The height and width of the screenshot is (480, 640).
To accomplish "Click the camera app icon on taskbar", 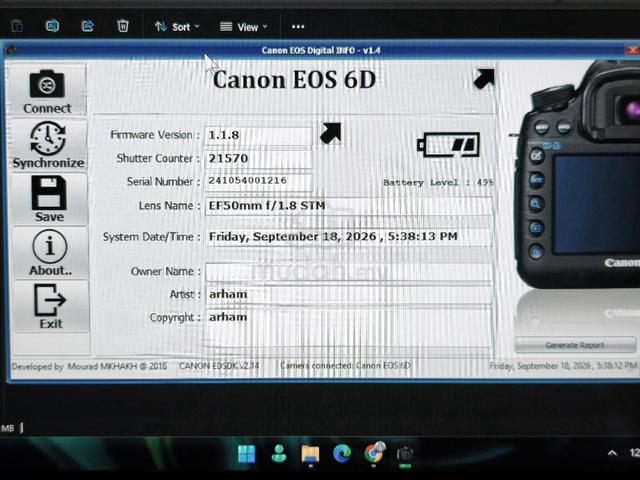I will point(405,454).
